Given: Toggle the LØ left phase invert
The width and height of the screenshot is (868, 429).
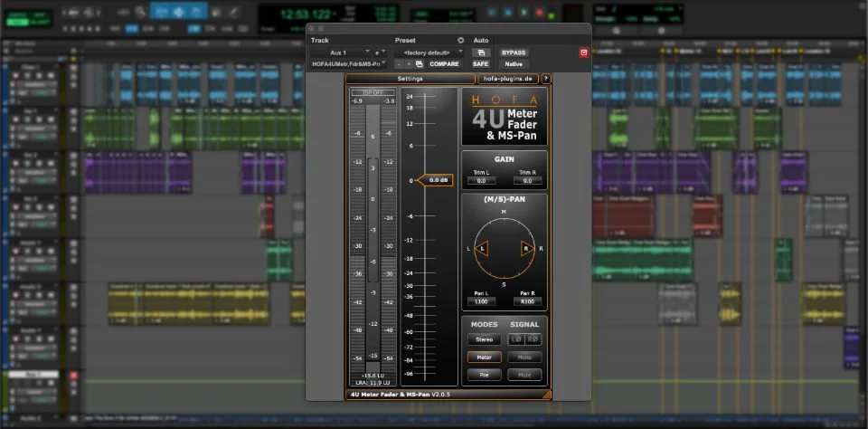Looking at the screenshot, I should coord(516,339).
